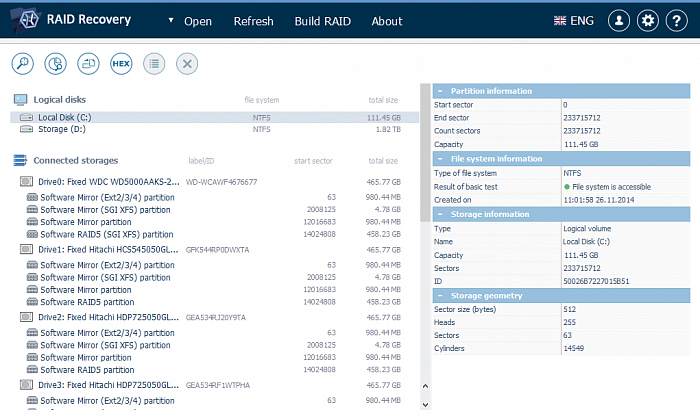Click the Connected storages icon
This screenshot has height=416, width=700.
click(x=20, y=160)
